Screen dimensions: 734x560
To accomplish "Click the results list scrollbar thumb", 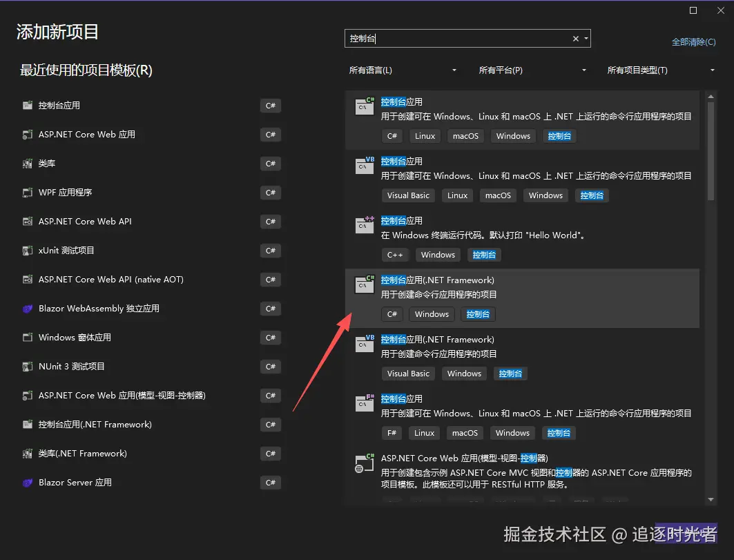I will pyautogui.click(x=711, y=151).
